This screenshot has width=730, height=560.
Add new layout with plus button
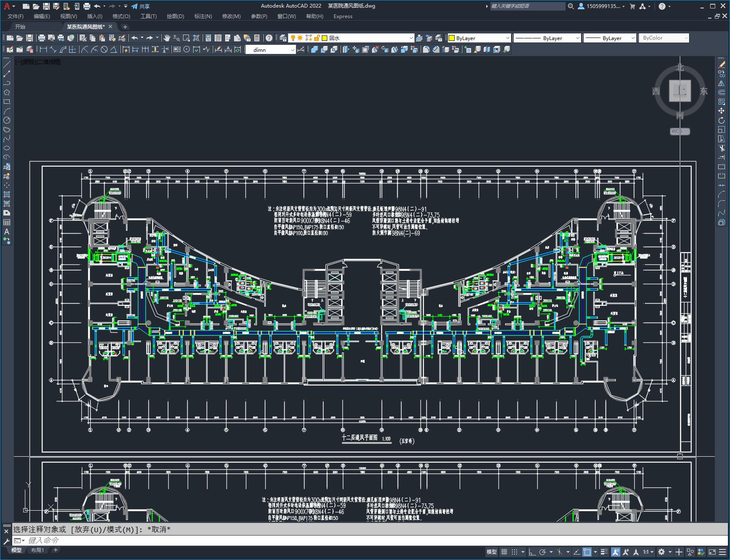click(55, 550)
